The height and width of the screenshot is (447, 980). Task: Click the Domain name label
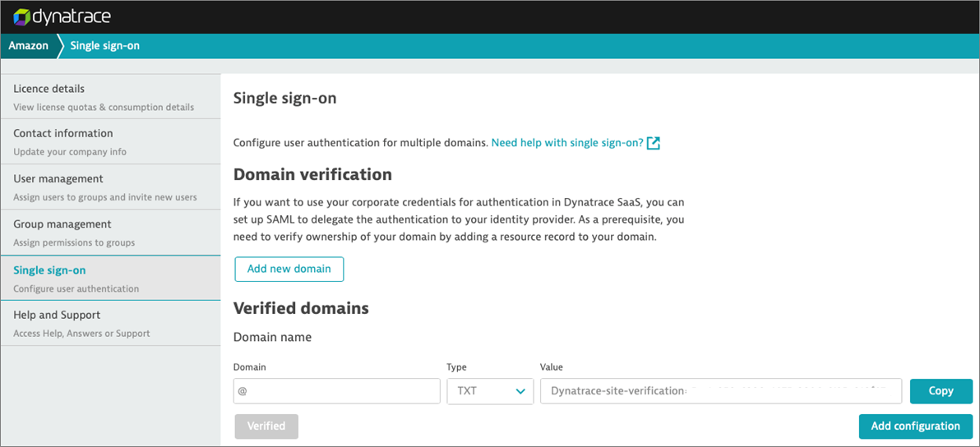[272, 337]
